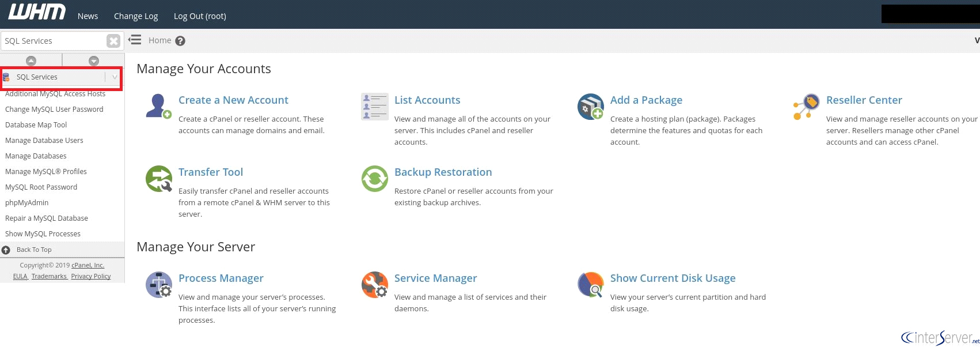Image resolution: width=980 pixels, height=347 pixels.
Task: Click the Create a New Account icon
Action: pos(159,106)
